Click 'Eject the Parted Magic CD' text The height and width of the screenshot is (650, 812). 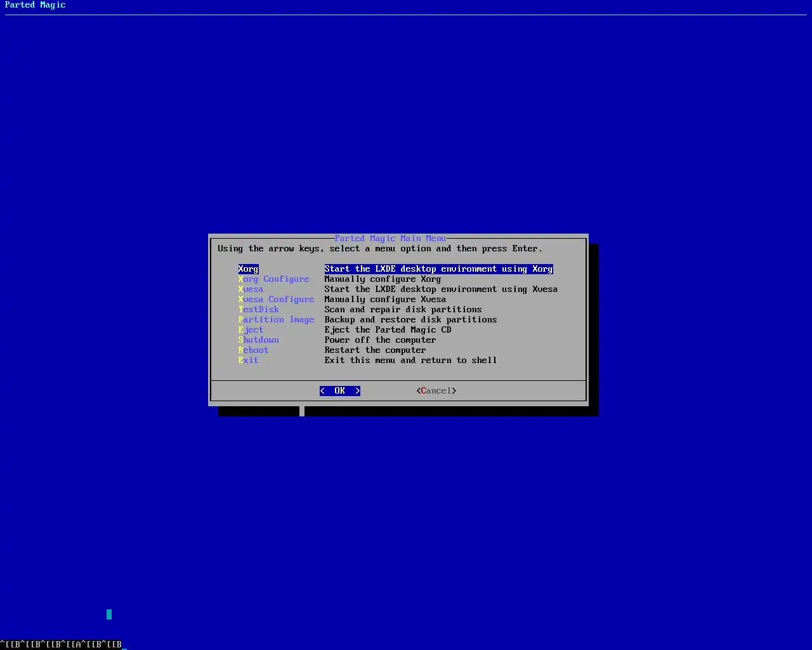[388, 330]
